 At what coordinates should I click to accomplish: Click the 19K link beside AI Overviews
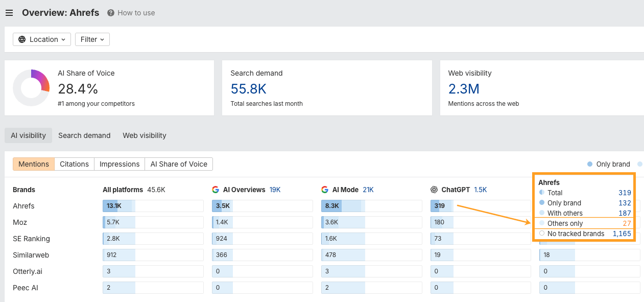pyautogui.click(x=275, y=189)
